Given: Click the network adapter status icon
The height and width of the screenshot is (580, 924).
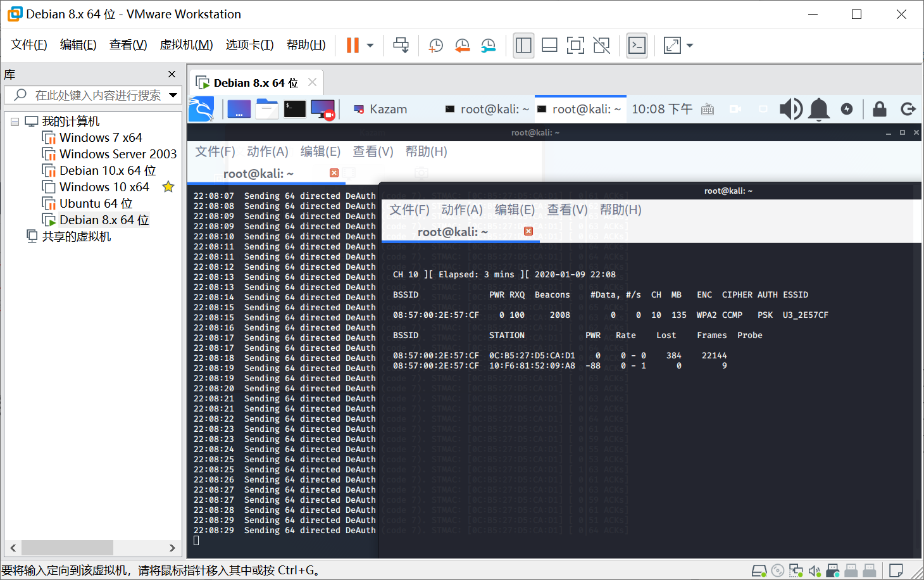Looking at the screenshot, I should [796, 571].
